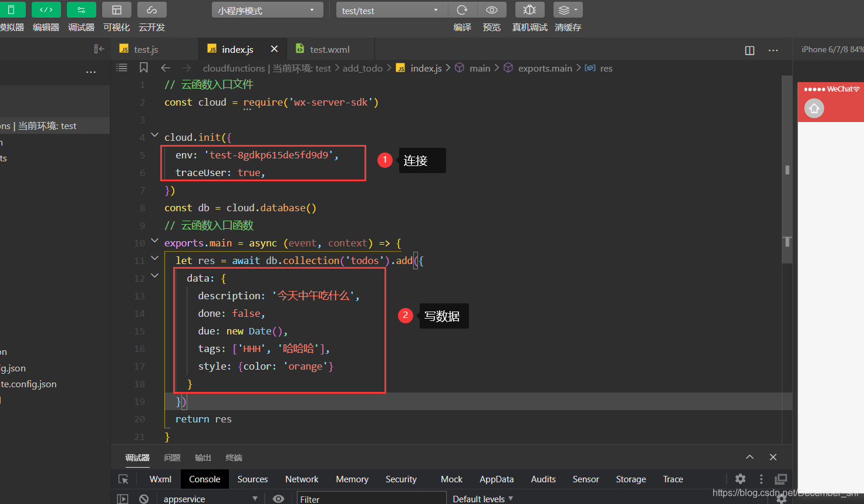Switch to the index.js tab

tap(237, 49)
